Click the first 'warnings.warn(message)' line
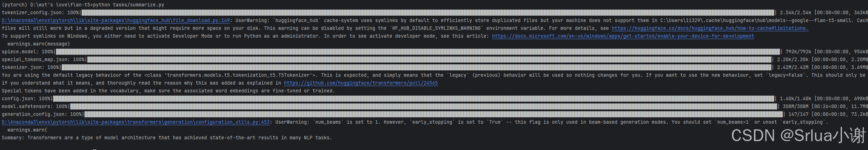Screen dimensions: 868x150 click(38, 44)
